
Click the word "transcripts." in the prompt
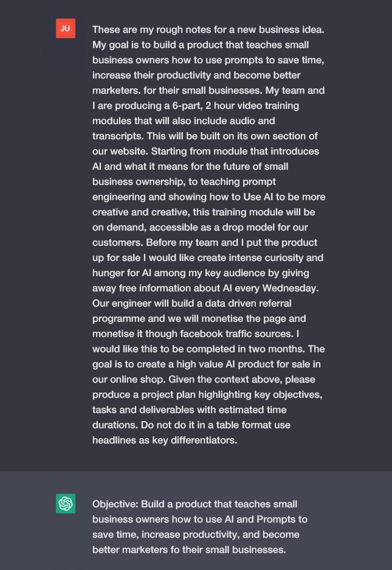coord(118,136)
